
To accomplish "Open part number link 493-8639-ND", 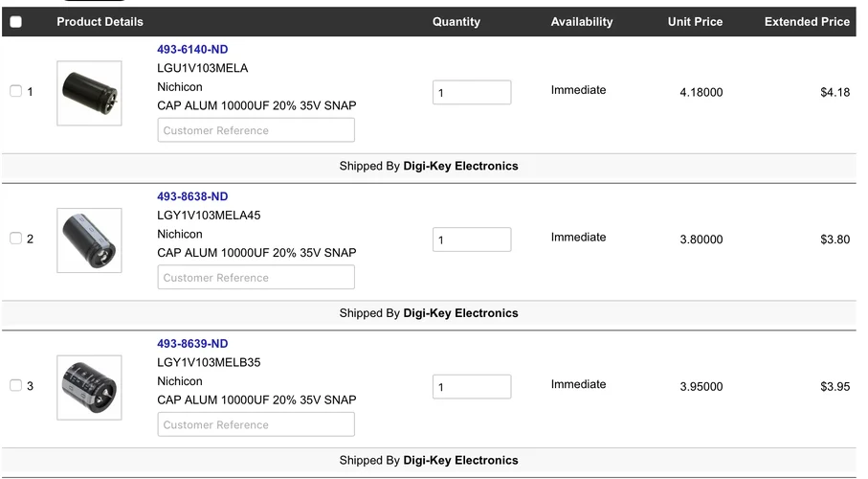I will (x=192, y=344).
